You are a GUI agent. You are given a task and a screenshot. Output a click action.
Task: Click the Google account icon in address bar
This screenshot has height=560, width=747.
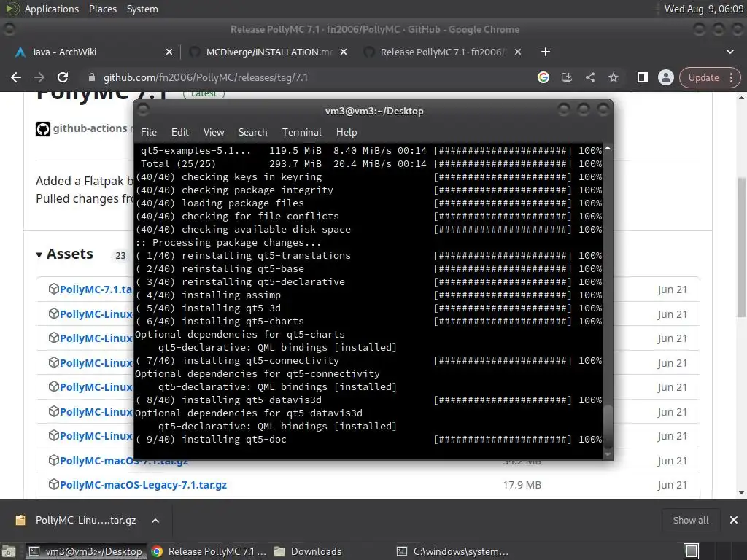543,77
